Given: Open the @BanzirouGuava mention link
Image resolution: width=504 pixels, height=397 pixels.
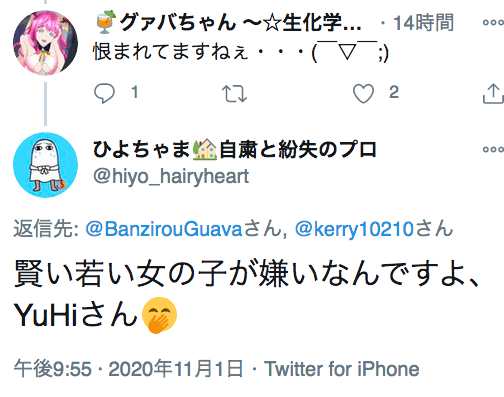Looking at the screenshot, I should tap(164, 229).
